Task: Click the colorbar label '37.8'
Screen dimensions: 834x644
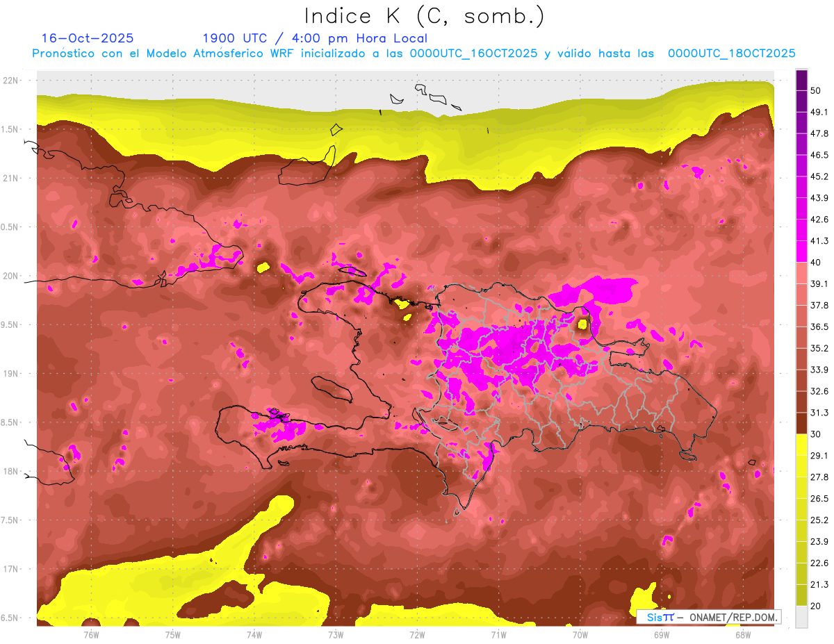Action: click(819, 305)
